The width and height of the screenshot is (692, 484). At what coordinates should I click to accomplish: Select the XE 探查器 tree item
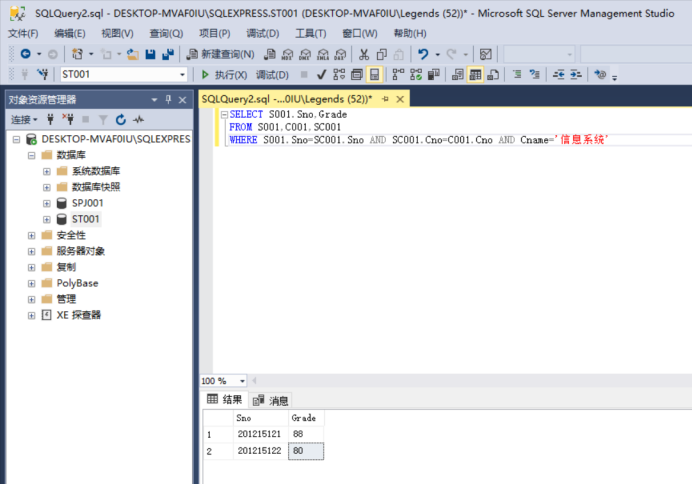[79, 315]
